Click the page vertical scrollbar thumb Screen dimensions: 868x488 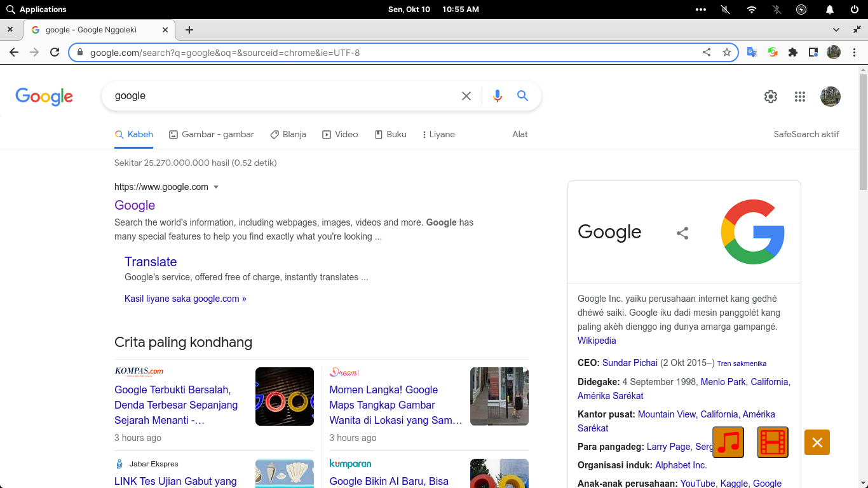(x=863, y=132)
